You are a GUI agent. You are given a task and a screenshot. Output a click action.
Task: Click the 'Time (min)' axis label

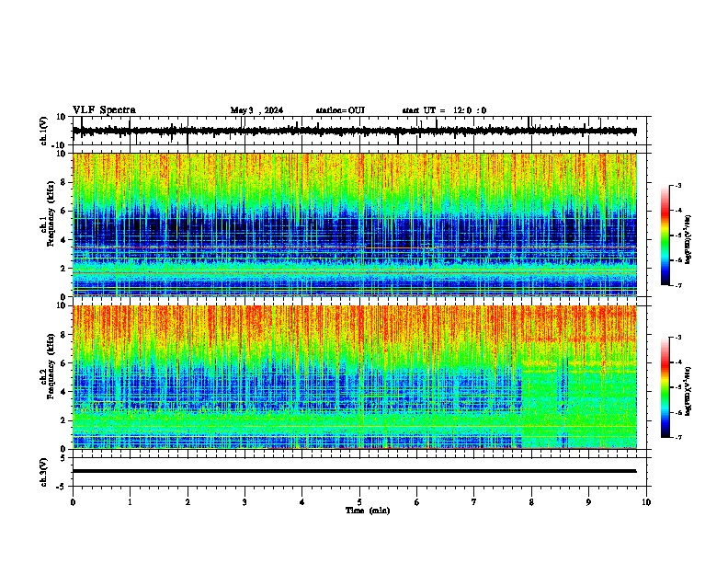click(368, 511)
